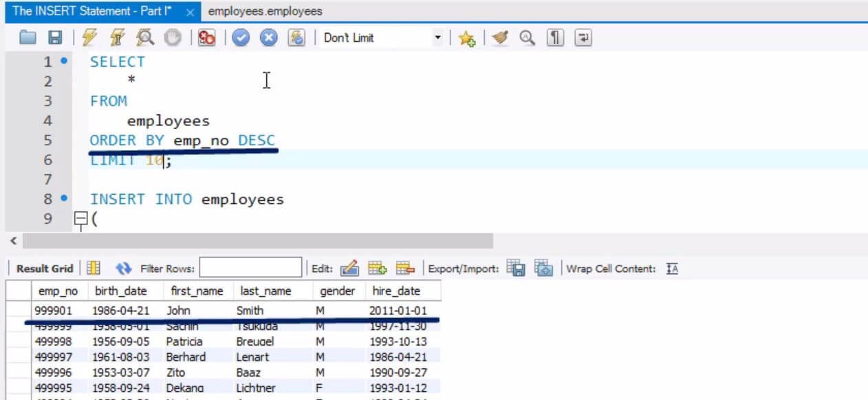Export the recordset using the export icon

coord(514,268)
